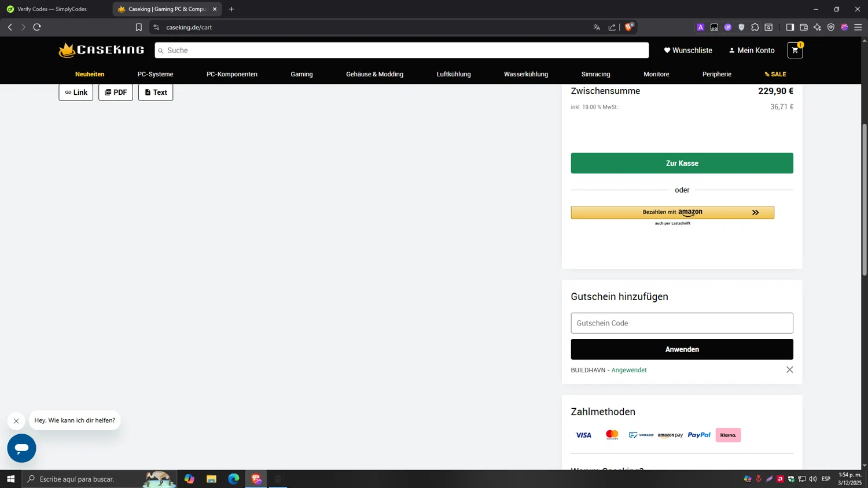Click the volume icon in system tray
This screenshot has height=488, width=868.
click(812, 479)
